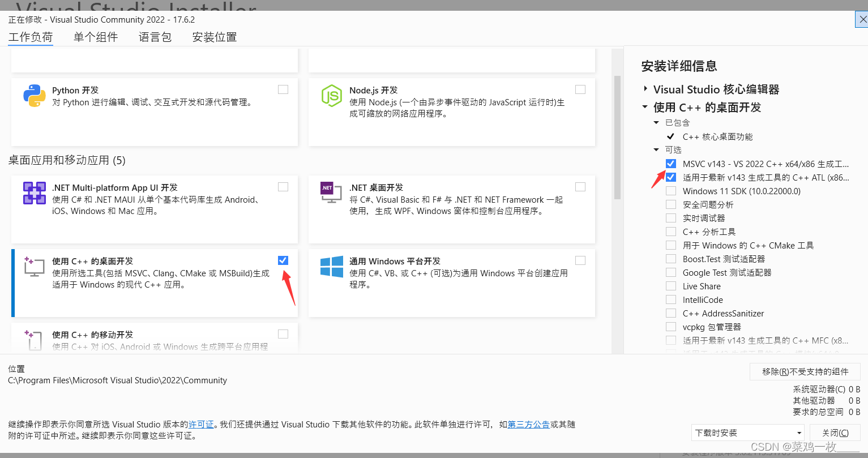
Task: Collapse the 已包含 group
Action: click(656, 122)
